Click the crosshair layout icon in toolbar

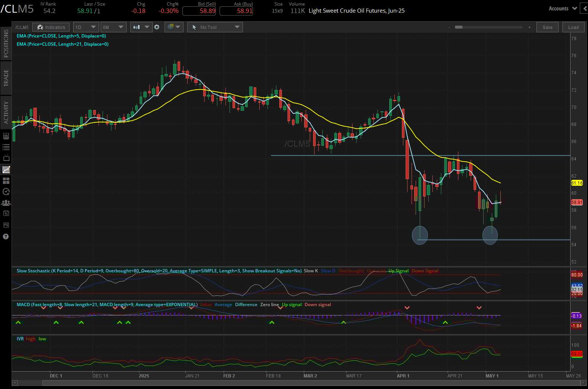pyautogui.click(x=170, y=27)
